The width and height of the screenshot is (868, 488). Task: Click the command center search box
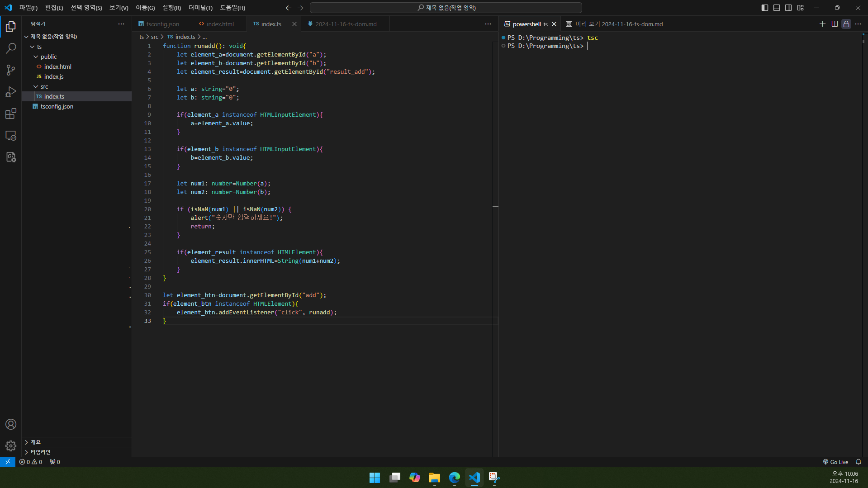446,8
